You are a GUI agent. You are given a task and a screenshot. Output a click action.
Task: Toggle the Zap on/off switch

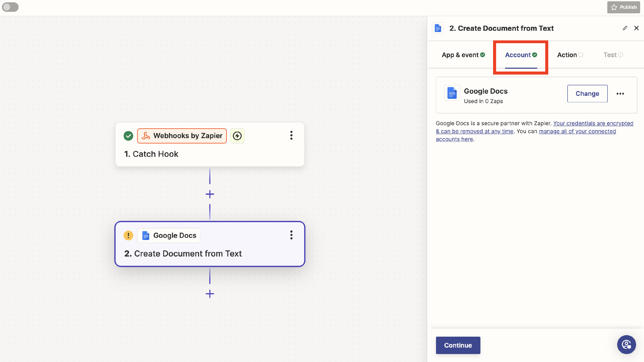pos(10,7)
